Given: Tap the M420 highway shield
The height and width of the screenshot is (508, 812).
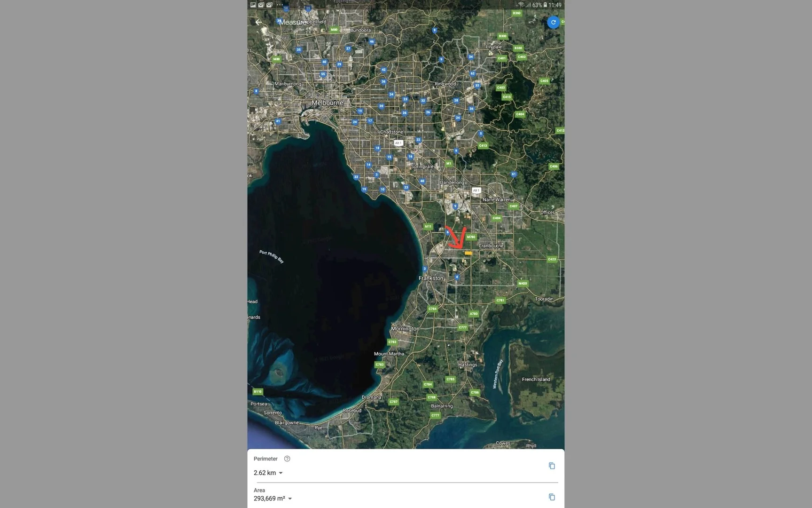Looking at the screenshot, I should pyautogui.click(x=523, y=283).
